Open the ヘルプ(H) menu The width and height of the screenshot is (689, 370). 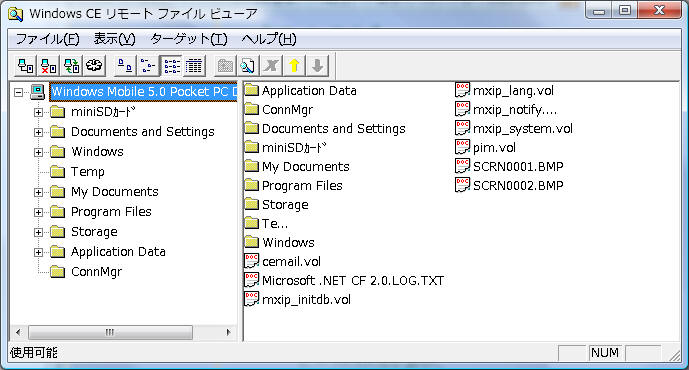coord(269,39)
